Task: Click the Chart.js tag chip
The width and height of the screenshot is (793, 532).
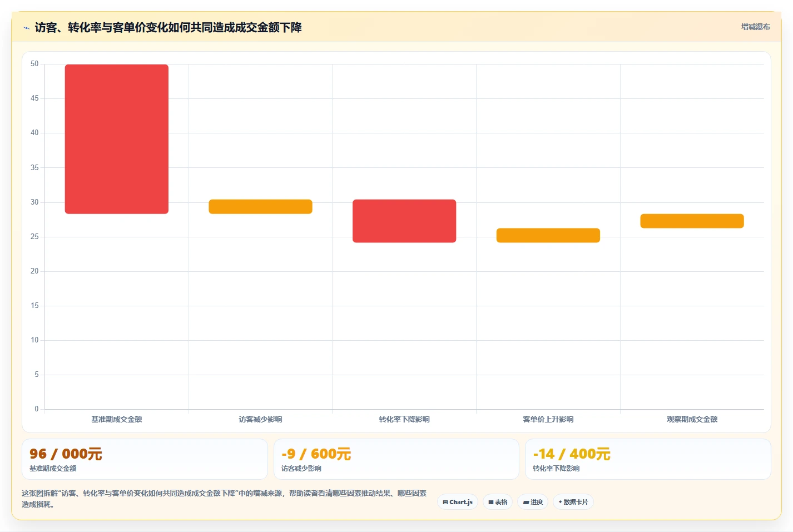Action: (x=458, y=502)
